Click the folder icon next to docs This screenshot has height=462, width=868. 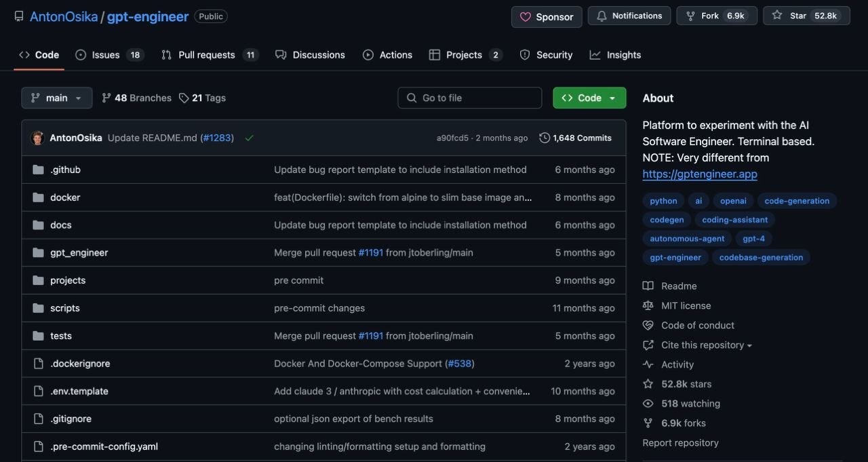[38, 225]
